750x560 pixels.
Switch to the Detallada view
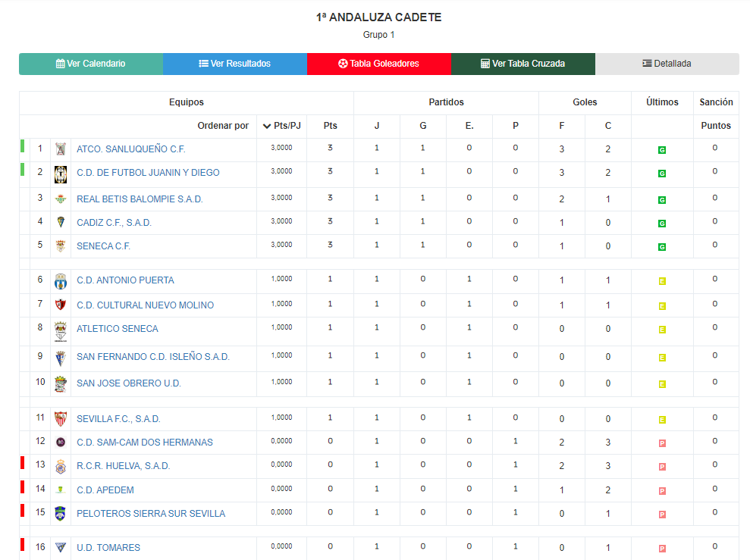click(x=667, y=64)
